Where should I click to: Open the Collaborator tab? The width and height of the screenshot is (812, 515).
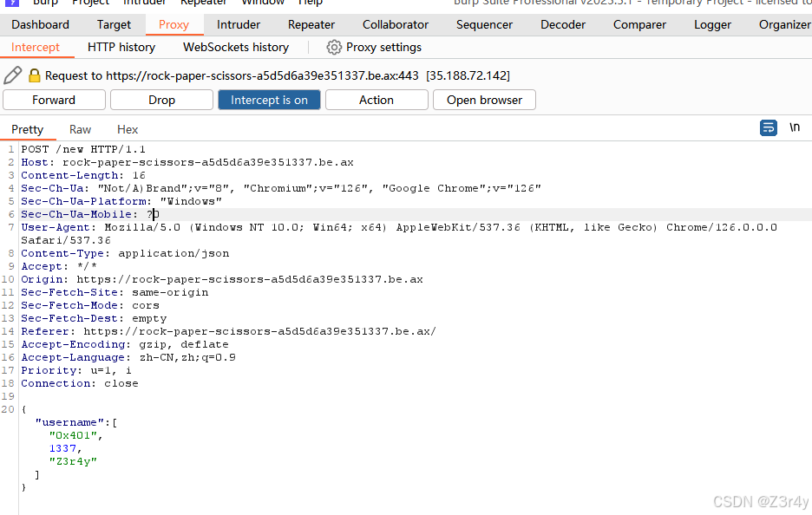[x=396, y=25]
